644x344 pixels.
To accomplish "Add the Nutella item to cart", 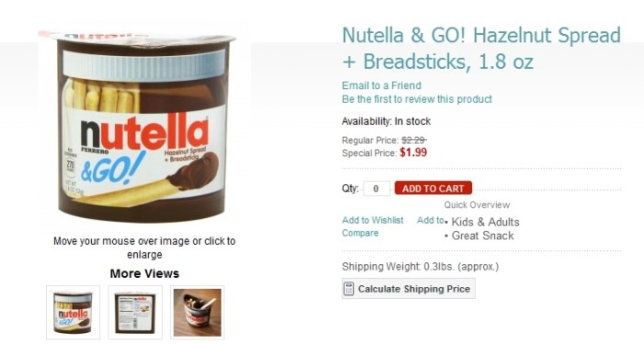I will pos(433,188).
